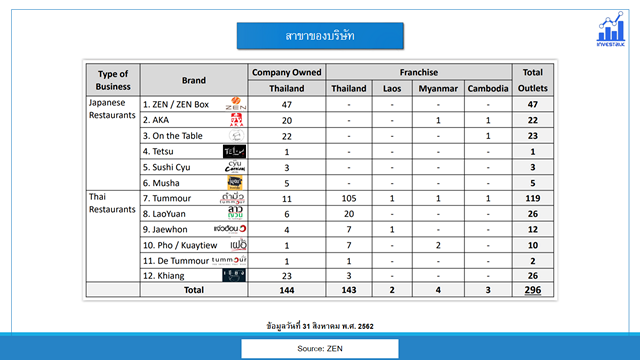640x360 pixels.
Task: Select the Franchise header
Action: tap(419, 72)
